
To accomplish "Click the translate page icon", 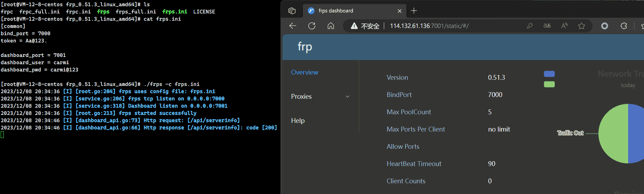I will (547, 26).
